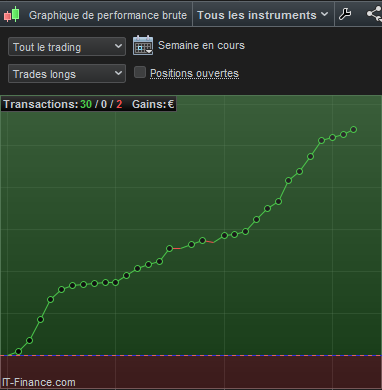The height and width of the screenshot is (390, 382).
Task: Click the share icon
Action: click(x=374, y=14)
